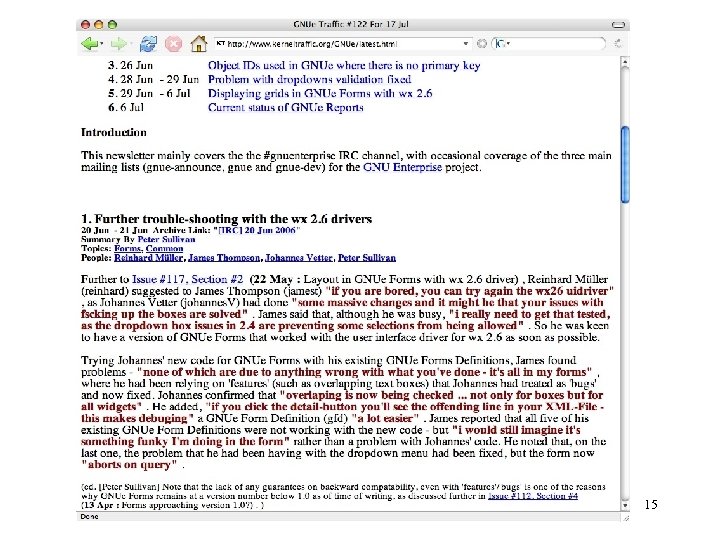Screen dimensions: 720x540
Task: Follow the GNU Enterprise project link
Action: pyautogui.click(x=402, y=167)
